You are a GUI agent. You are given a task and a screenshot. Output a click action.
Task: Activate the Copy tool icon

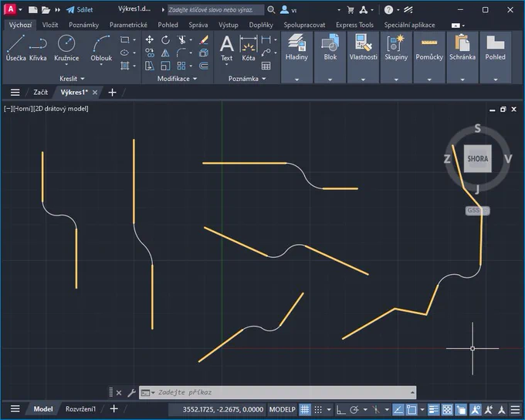tap(149, 52)
